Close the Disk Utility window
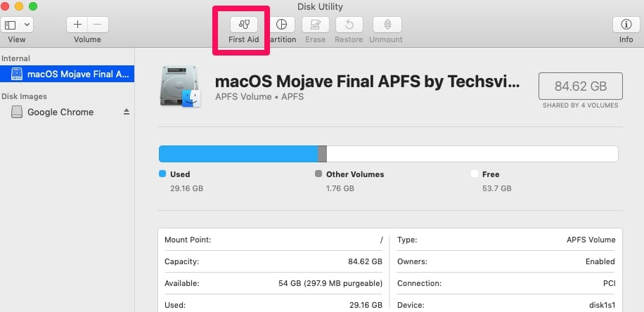This screenshot has height=312, width=644. [4, 6]
